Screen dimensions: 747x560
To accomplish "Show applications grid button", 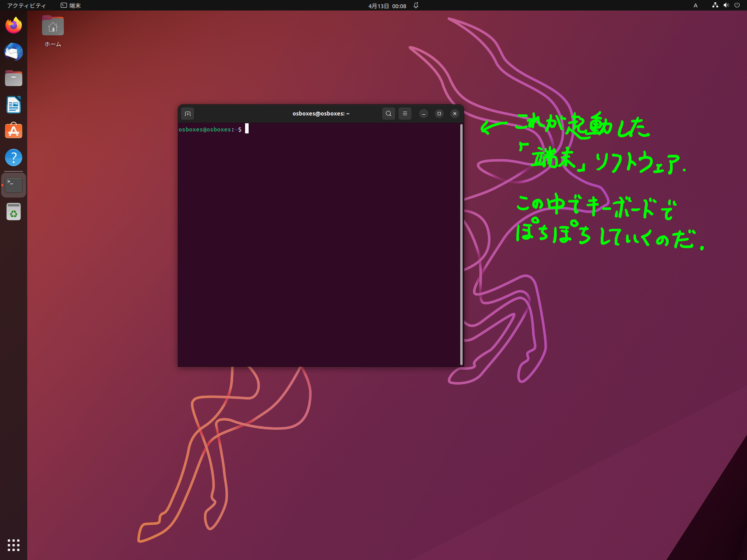I will pyautogui.click(x=14, y=545).
